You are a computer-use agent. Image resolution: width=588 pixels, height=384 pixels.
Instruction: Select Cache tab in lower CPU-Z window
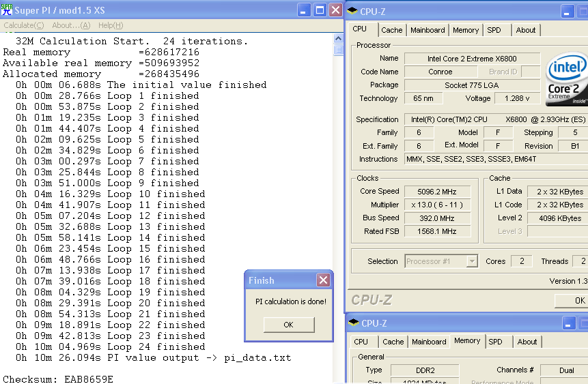tap(393, 342)
